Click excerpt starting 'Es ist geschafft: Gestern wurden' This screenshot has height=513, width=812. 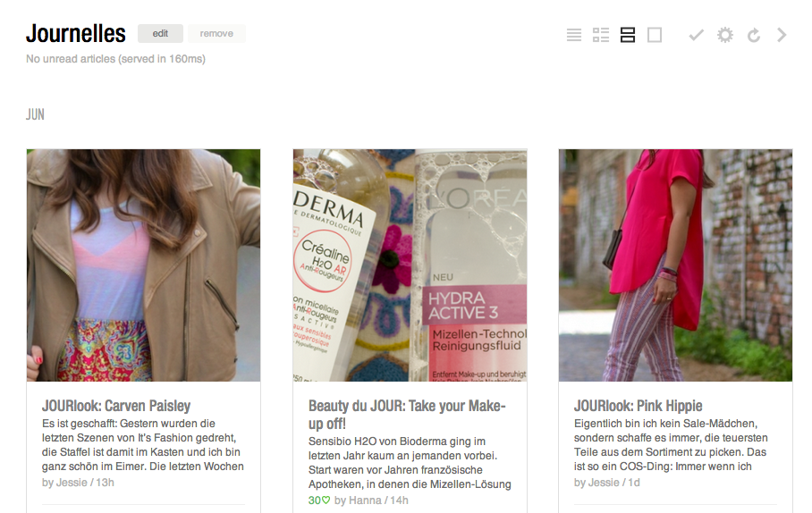click(x=143, y=445)
